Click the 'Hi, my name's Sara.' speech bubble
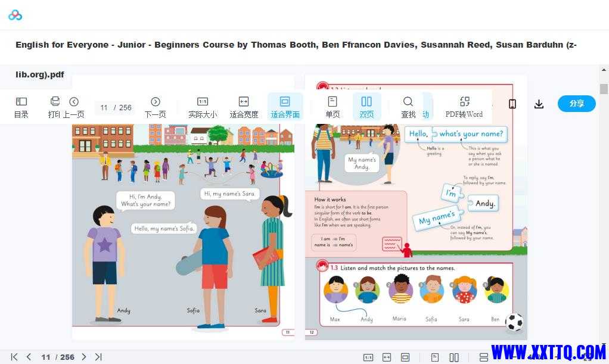Screen dimensions: 609x364 tap(229, 194)
